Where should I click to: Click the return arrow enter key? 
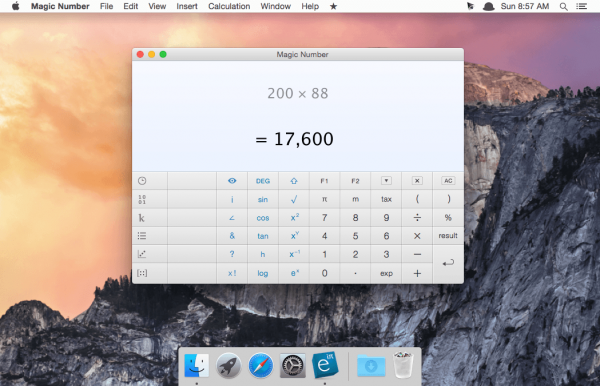pos(448,264)
